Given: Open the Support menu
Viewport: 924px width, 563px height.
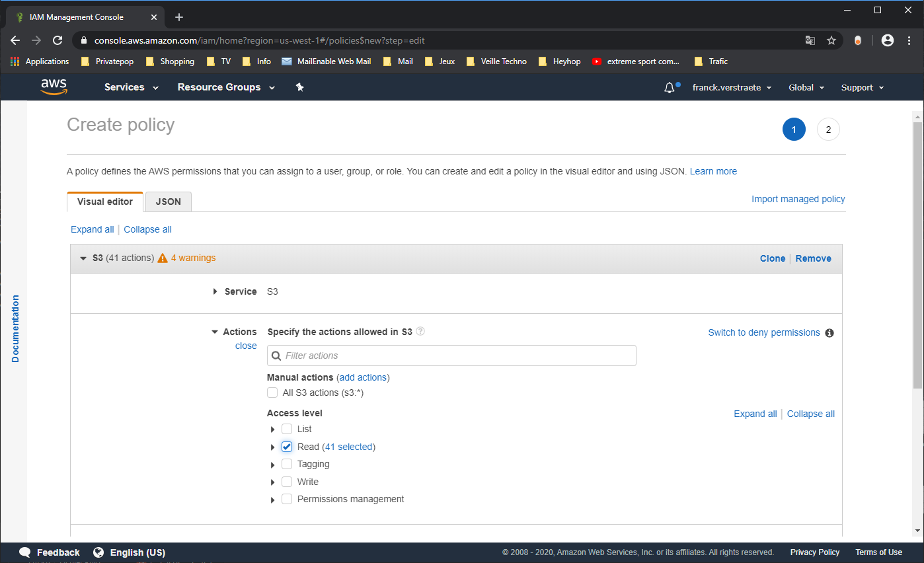Looking at the screenshot, I should click(x=863, y=87).
